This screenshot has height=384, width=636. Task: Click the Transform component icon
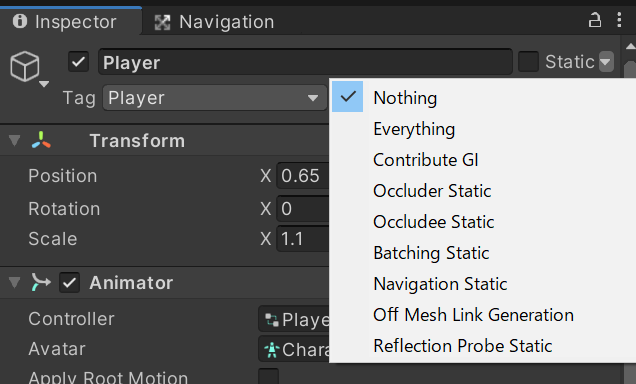(41, 140)
